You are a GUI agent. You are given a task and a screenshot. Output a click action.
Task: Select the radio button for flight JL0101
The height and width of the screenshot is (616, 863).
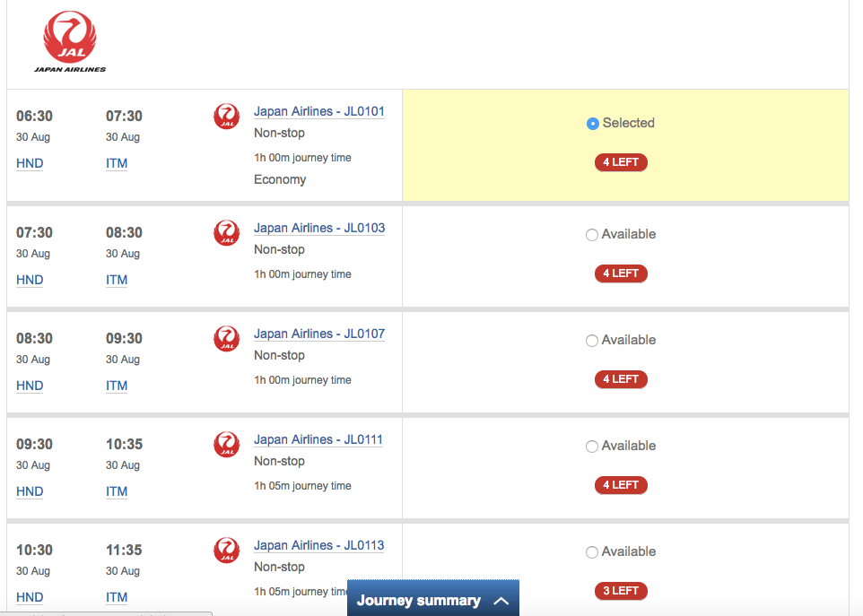(592, 124)
